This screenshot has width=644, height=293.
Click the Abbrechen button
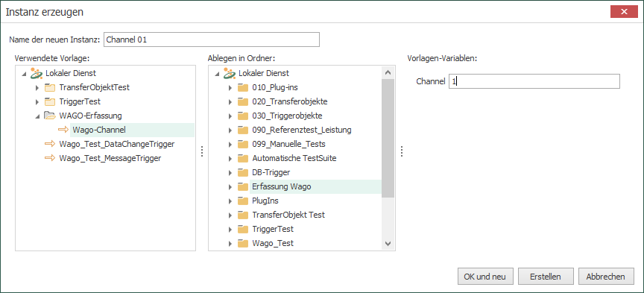tap(606, 277)
